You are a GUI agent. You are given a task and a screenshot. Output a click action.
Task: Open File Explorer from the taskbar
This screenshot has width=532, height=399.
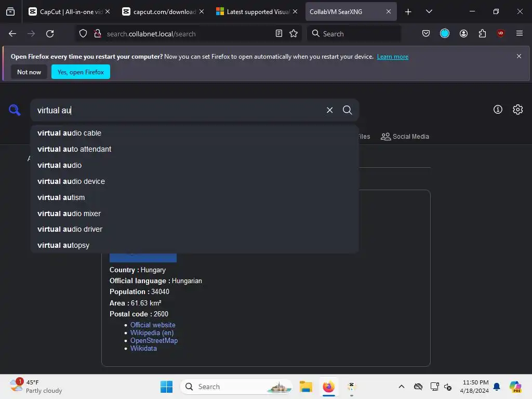coord(305,387)
